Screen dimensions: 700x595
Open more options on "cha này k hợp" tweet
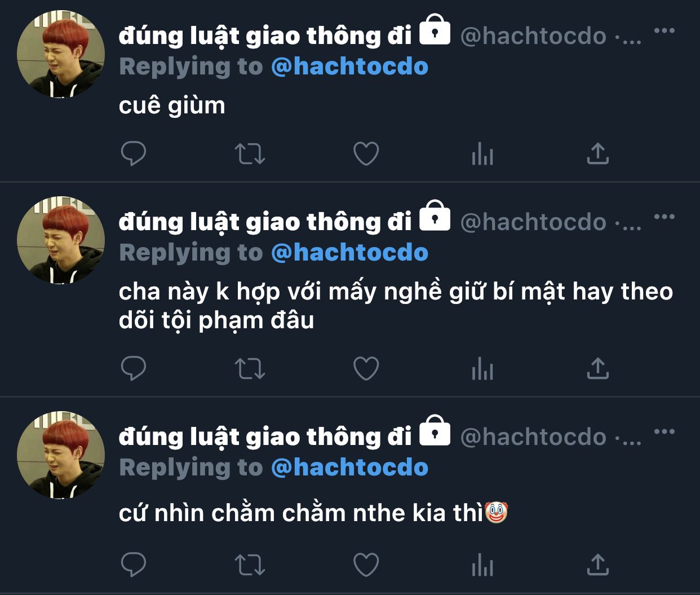pos(664,217)
